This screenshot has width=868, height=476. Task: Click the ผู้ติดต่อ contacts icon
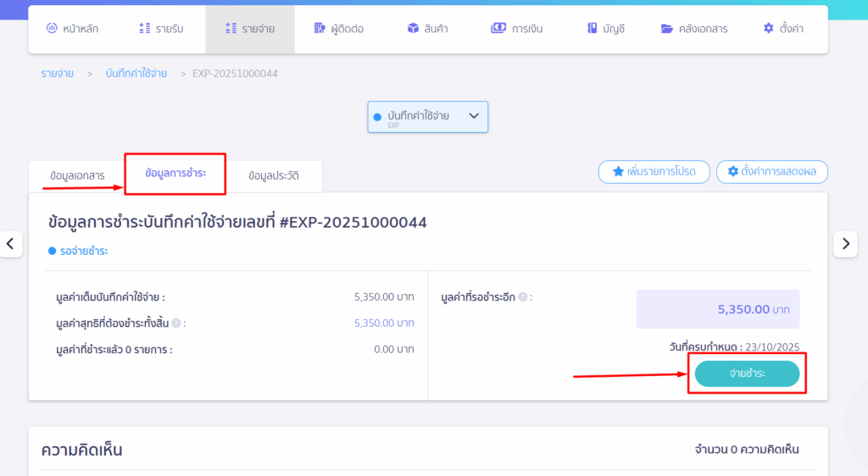tap(320, 29)
